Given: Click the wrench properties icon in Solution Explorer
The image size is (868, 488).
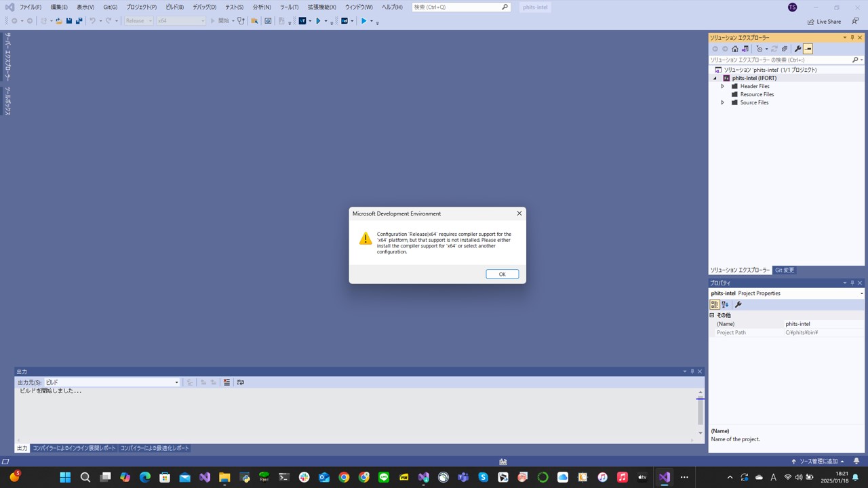Looking at the screenshot, I should pyautogui.click(x=797, y=49).
